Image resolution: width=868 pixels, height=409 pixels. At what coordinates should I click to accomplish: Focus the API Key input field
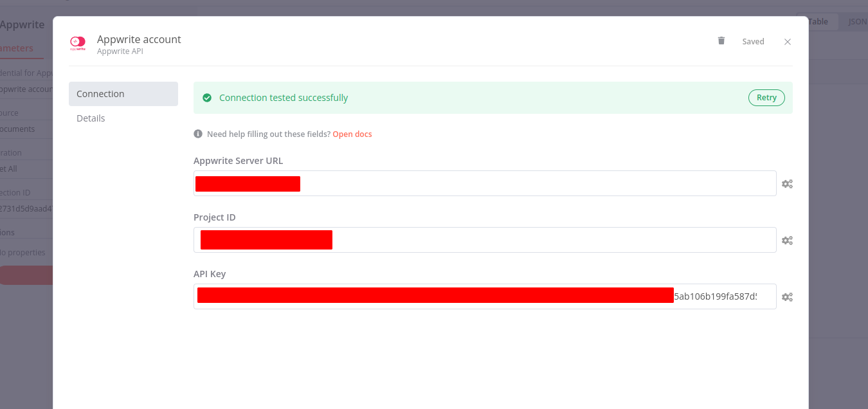click(x=485, y=296)
